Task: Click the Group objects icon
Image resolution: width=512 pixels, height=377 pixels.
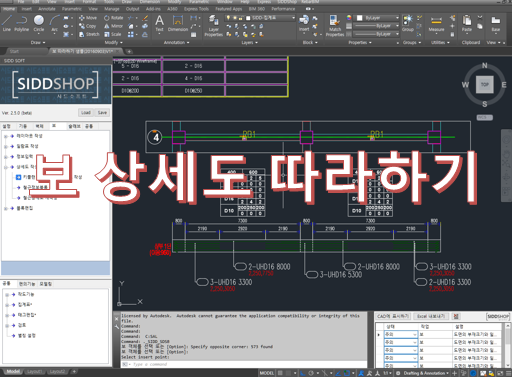Action: (x=408, y=23)
